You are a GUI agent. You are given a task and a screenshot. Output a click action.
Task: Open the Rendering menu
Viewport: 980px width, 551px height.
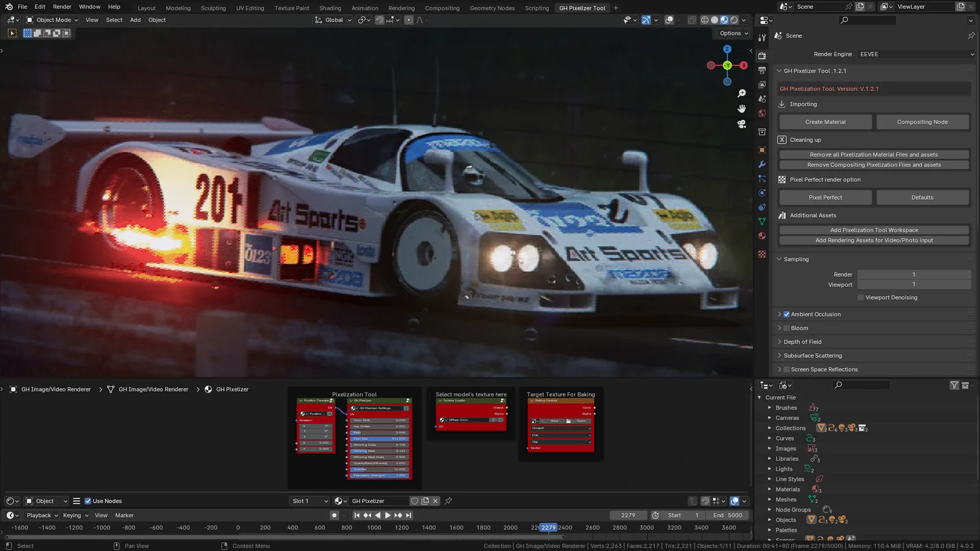point(401,8)
